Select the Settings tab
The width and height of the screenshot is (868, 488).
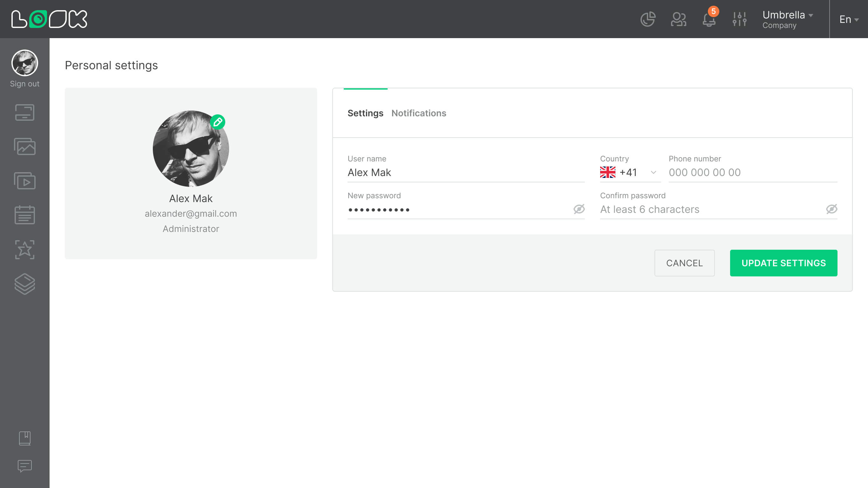pyautogui.click(x=365, y=113)
